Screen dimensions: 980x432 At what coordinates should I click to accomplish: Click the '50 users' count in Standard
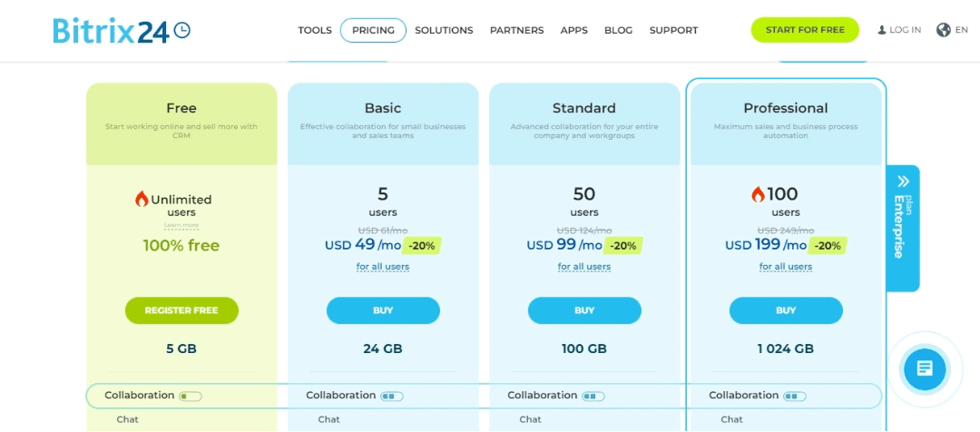[x=584, y=201]
